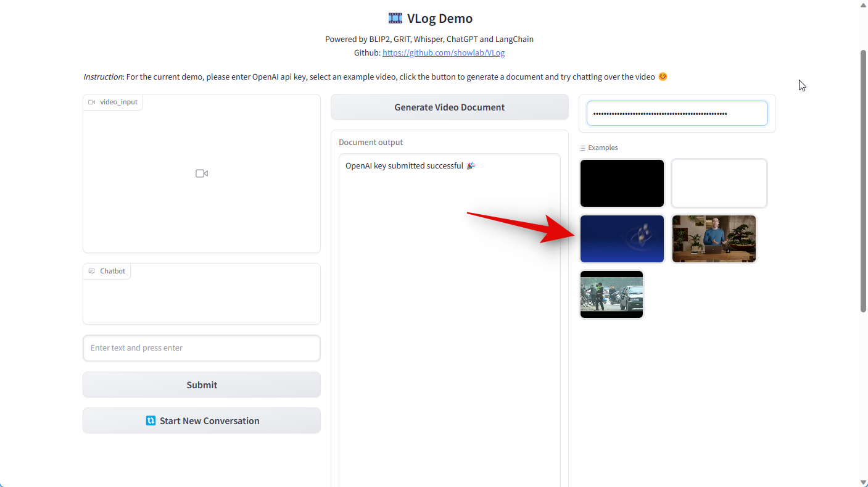Start a new conversation

(202, 420)
